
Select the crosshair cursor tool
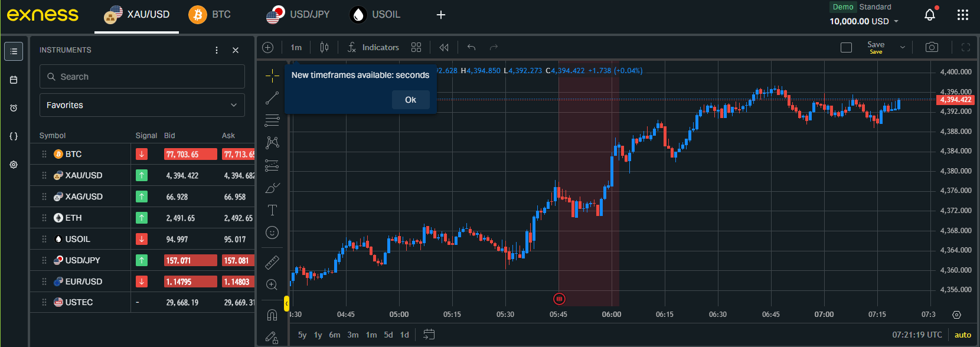tap(272, 76)
